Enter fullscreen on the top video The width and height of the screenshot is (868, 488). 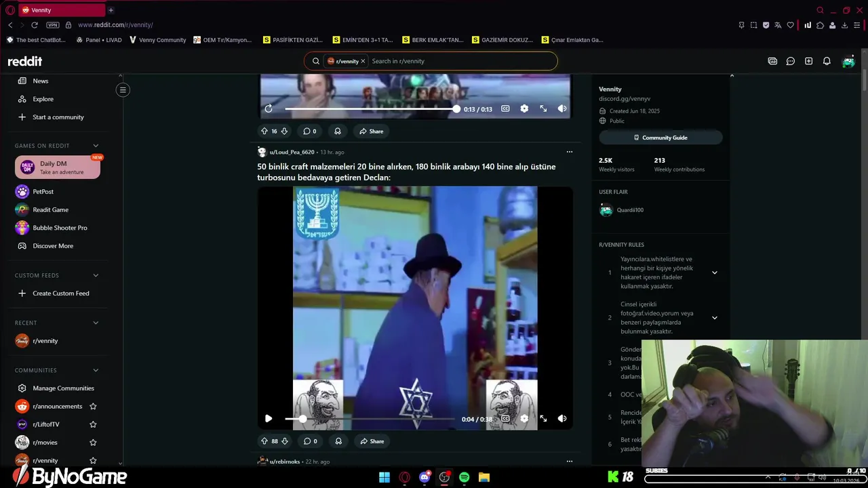pos(543,108)
